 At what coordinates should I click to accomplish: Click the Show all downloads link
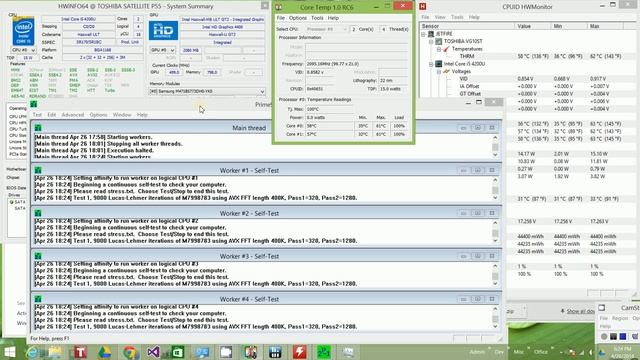[x=580, y=311]
